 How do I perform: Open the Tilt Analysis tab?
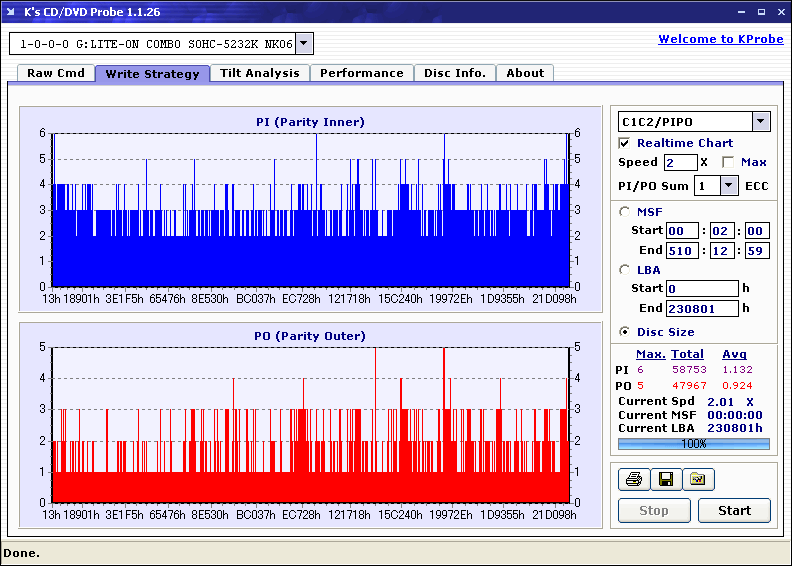coord(259,73)
